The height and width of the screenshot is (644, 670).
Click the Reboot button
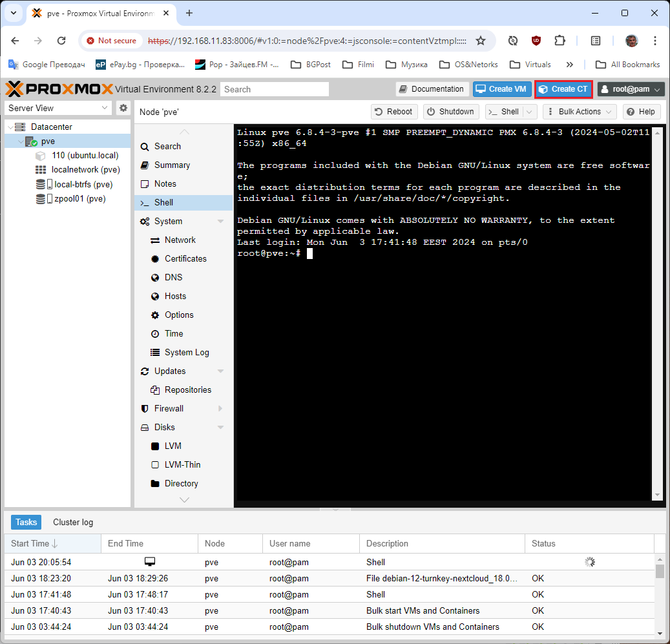[393, 112]
